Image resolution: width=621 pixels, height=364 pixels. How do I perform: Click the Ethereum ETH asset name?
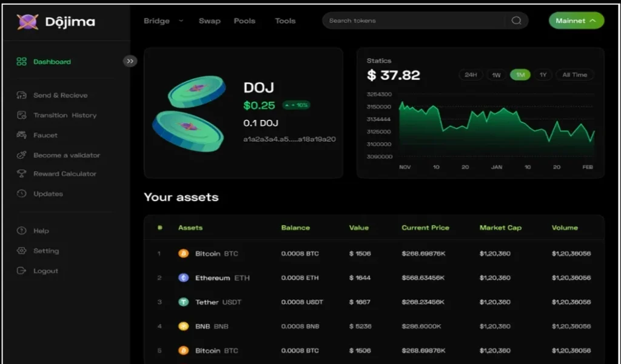223,278
